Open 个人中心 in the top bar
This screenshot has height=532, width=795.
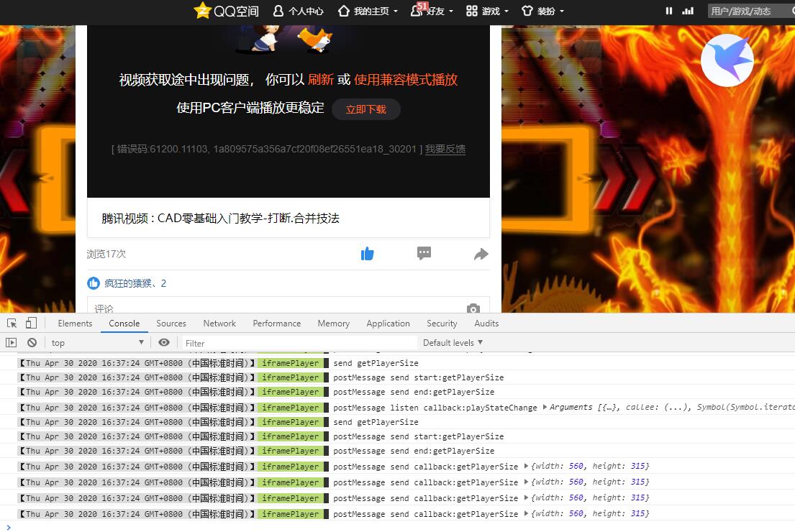[x=298, y=12]
